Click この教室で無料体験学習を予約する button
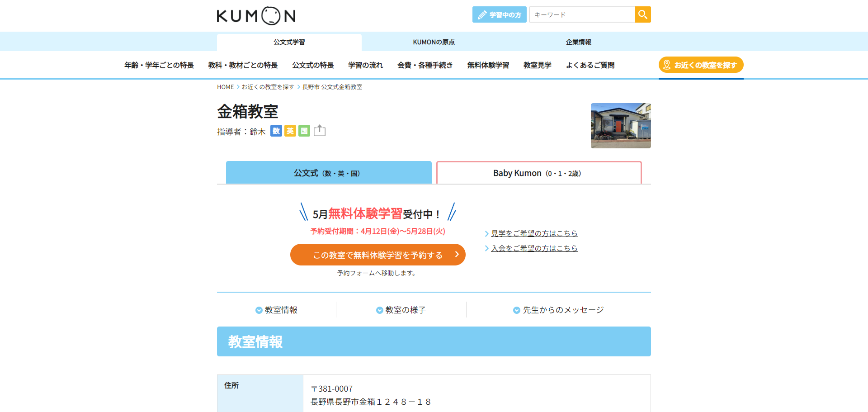 click(377, 254)
